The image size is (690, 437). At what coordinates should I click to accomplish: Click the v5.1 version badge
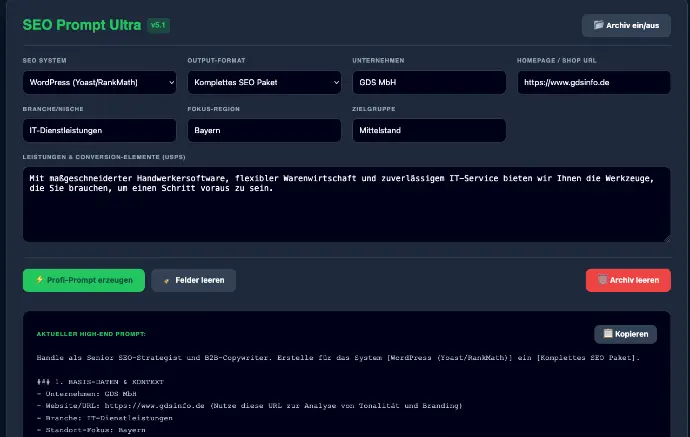click(158, 25)
